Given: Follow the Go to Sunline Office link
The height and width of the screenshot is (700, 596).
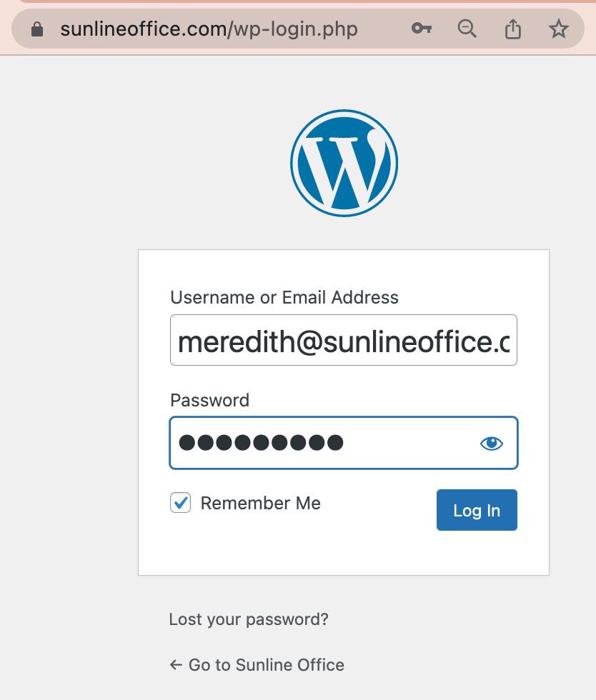Looking at the screenshot, I should [266, 665].
